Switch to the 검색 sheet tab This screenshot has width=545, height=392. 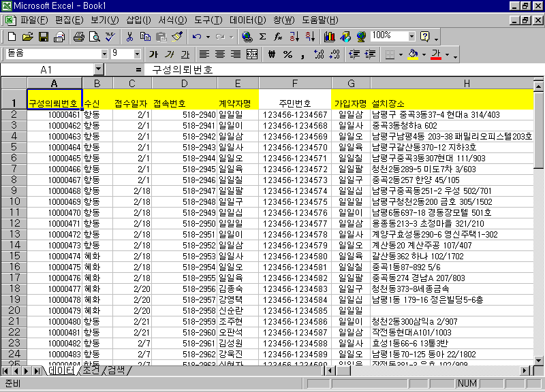[116, 370]
